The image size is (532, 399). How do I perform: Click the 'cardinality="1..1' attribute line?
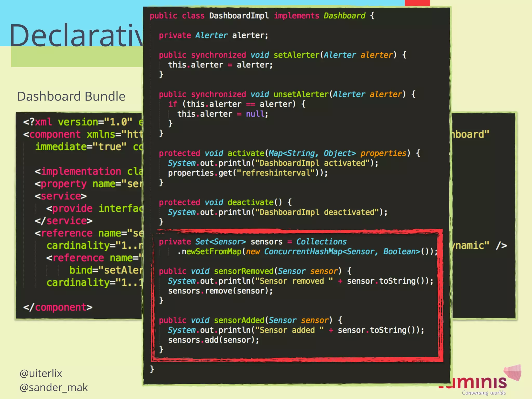(x=95, y=283)
